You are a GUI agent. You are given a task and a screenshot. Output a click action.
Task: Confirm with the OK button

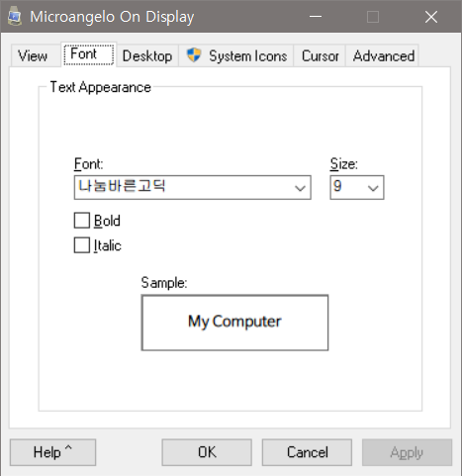[x=207, y=452]
